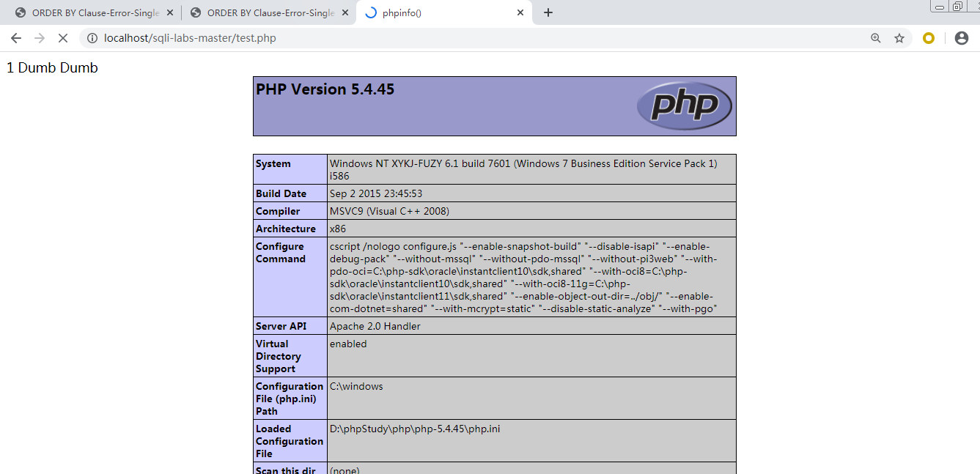980x474 pixels.
Task: Click the '1 Dumb Dumb' text
Action: point(52,68)
